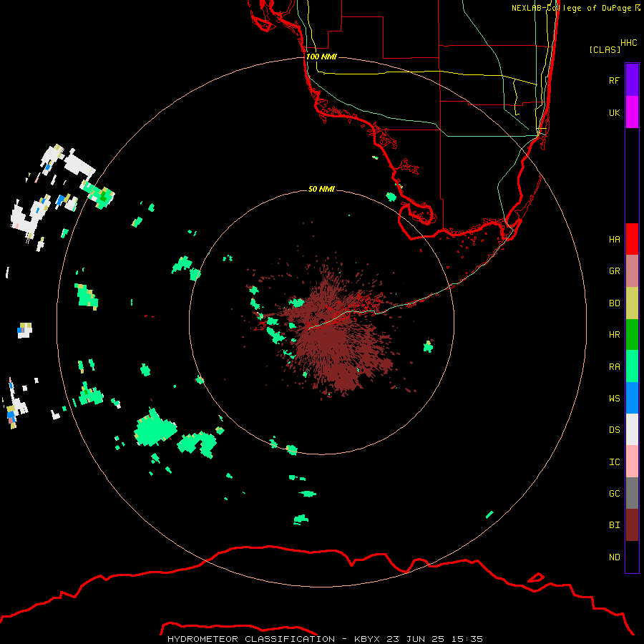Click the NEXLAB-College of DuPage credit text
The height and width of the screenshot is (644, 644).
point(575,8)
